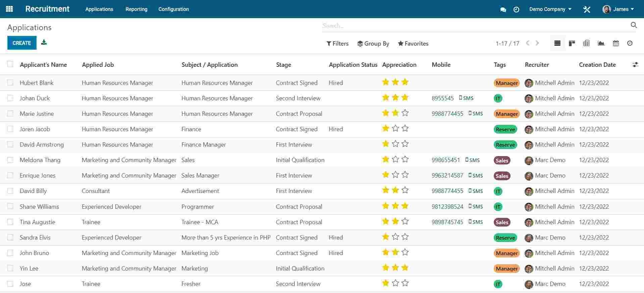Select all applications checkbox

point(10,64)
